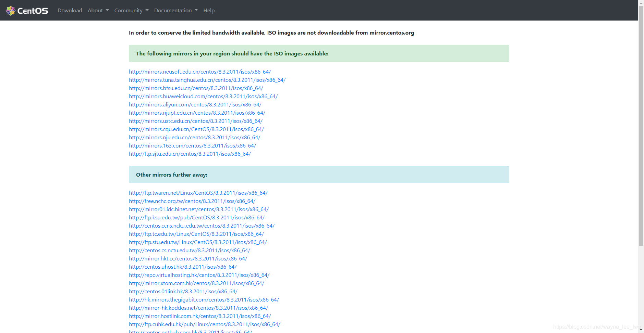Click the vertical scrollbar thumb

pyautogui.click(x=641, y=126)
